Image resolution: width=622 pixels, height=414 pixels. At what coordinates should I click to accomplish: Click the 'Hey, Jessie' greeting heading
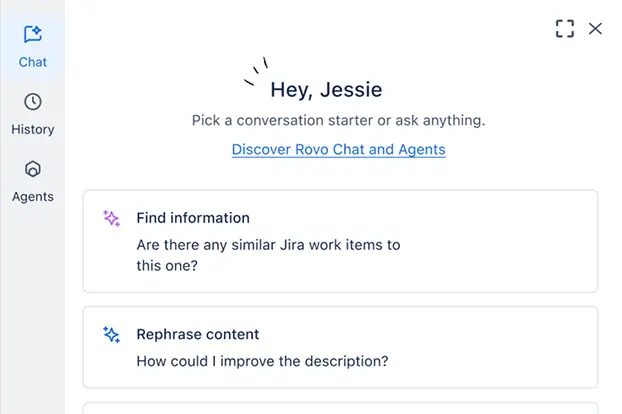tap(326, 90)
